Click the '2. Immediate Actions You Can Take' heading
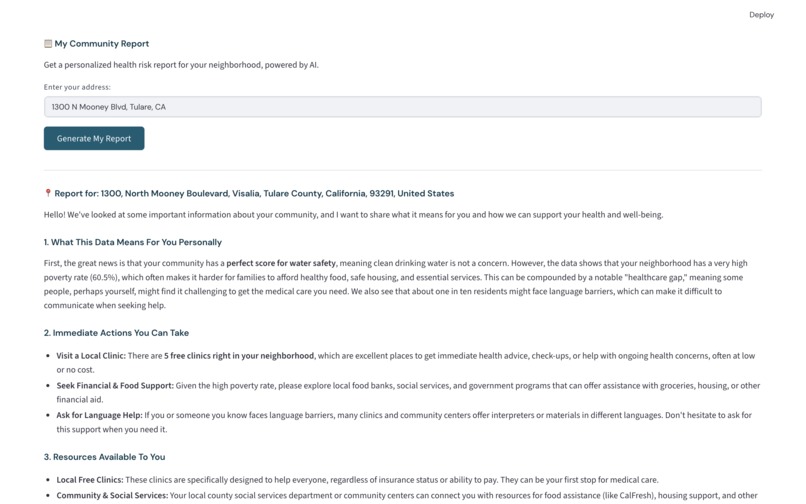The image size is (806, 504). pyautogui.click(x=116, y=333)
